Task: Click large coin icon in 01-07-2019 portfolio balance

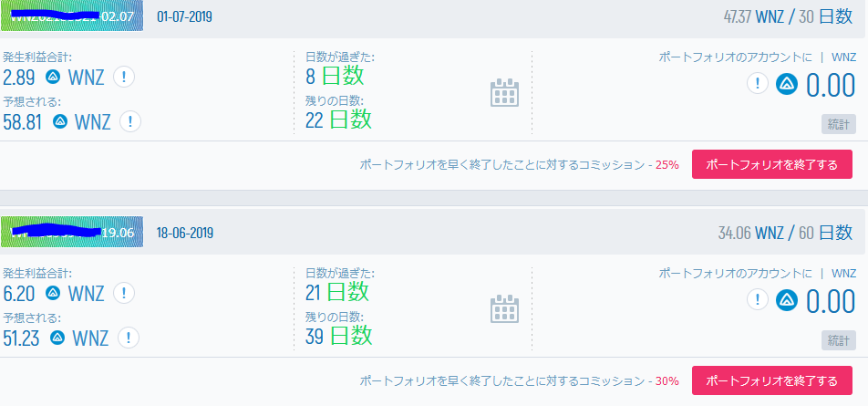Action: click(788, 84)
